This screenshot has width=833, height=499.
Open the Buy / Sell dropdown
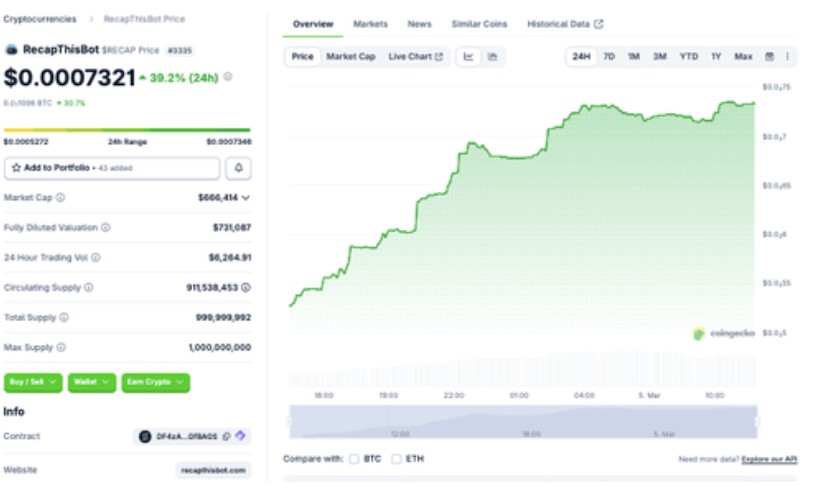pos(33,382)
